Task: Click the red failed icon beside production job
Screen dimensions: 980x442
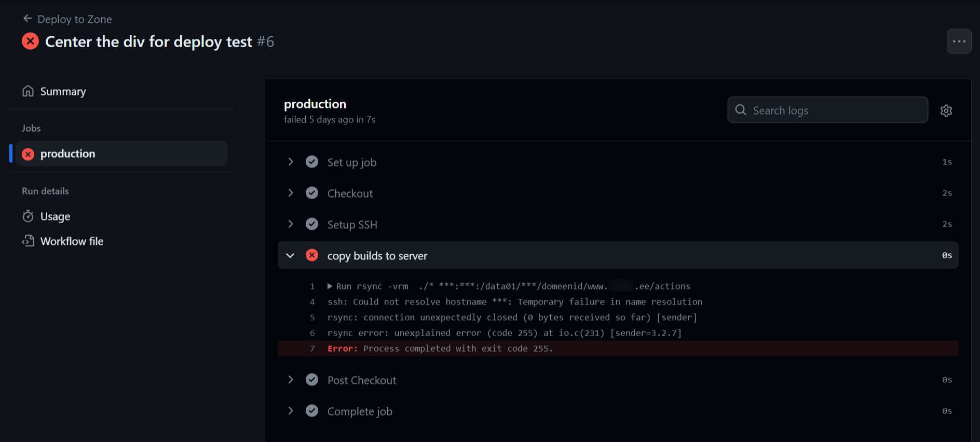Action: (x=28, y=154)
